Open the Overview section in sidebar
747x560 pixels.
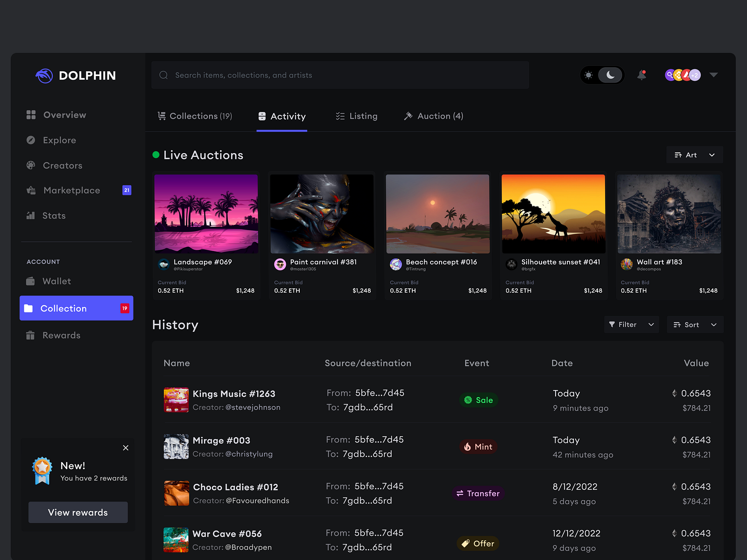point(64,115)
